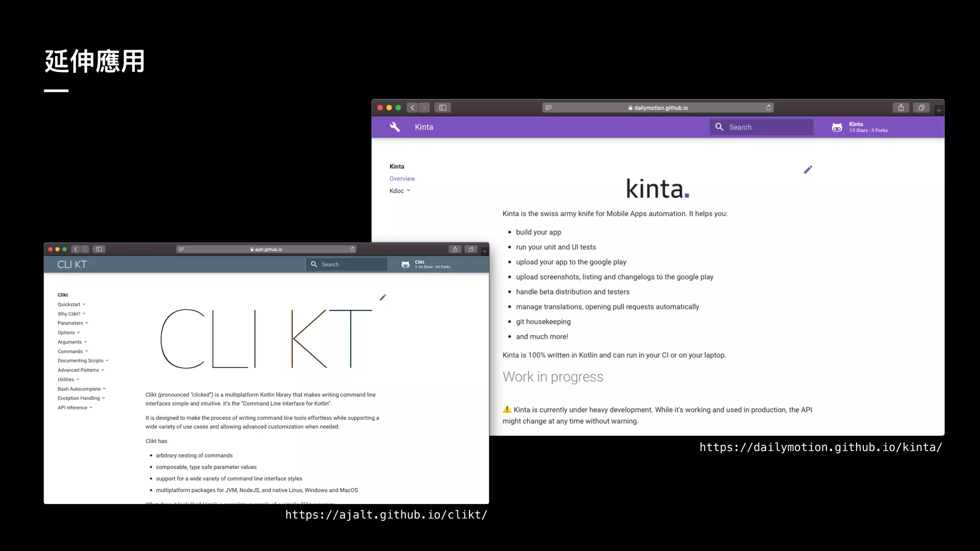This screenshot has width=980, height=551.
Task: Click share icon in dailymotion browser window
Action: 901,108
